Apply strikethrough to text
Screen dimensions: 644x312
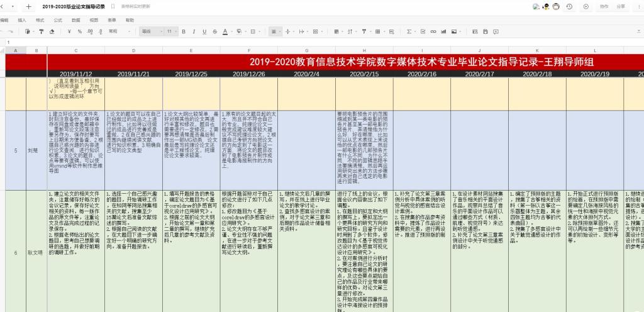pos(215,31)
